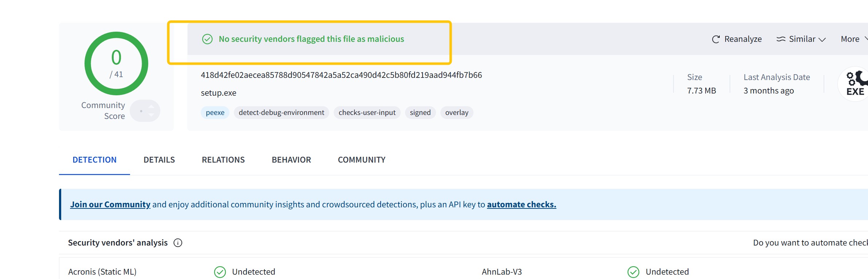Click the 7.73 MB size value

(x=702, y=91)
